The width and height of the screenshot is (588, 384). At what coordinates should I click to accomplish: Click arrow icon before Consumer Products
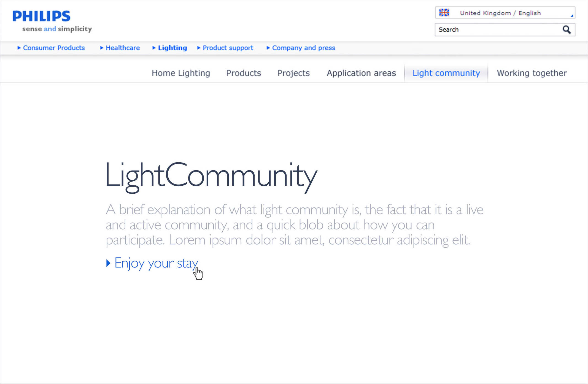[x=19, y=48]
